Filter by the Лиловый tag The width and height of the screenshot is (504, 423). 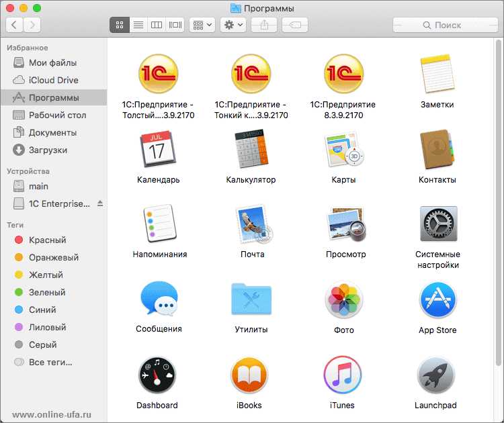pos(54,327)
